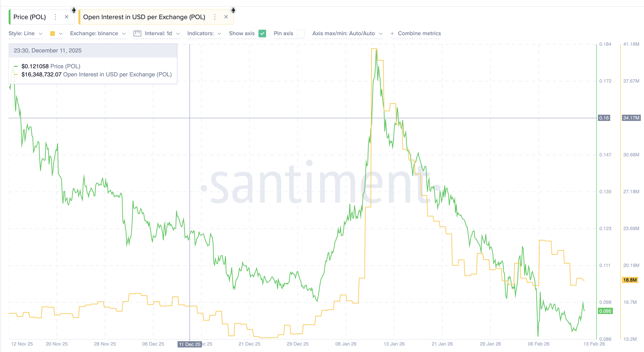Enable the Pin axis checkbox
Screen dimensions: 644x352
pos(301,33)
